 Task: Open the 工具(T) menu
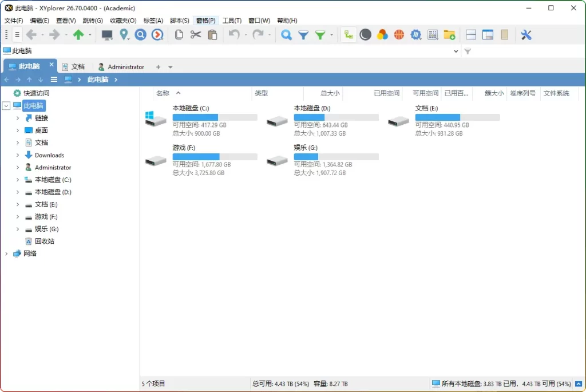coord(232,21)
